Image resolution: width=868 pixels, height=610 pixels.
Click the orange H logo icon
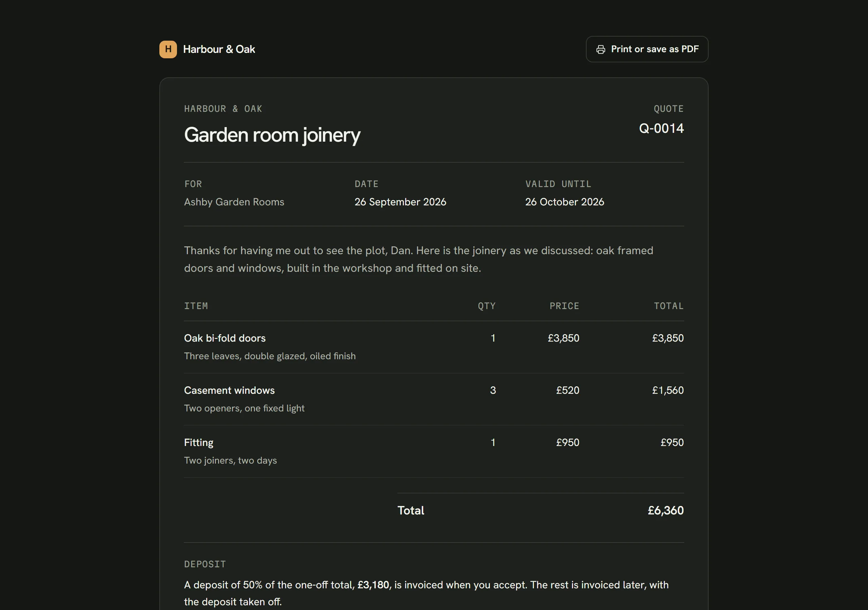tap(168, 49)
